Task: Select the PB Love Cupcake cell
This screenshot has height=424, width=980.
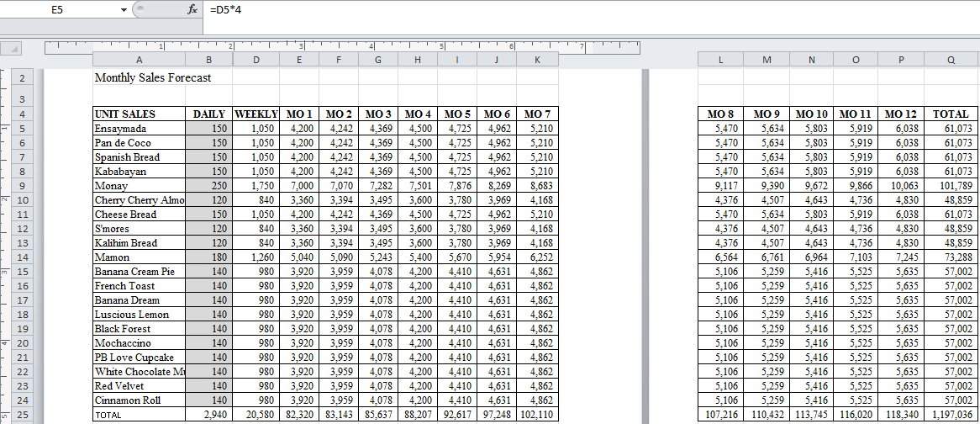Action: tap(139, 357)
